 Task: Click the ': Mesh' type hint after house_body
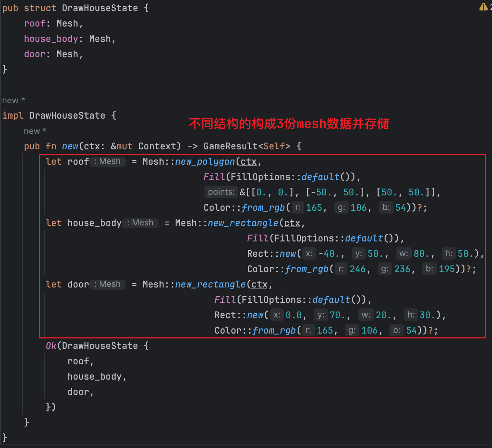[140, 223]
